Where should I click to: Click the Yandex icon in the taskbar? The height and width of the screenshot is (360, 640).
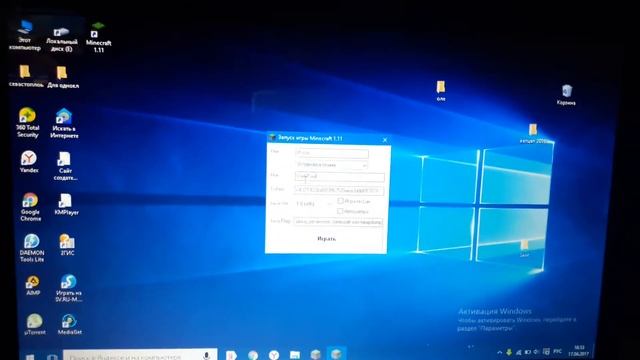click(274, 354)
